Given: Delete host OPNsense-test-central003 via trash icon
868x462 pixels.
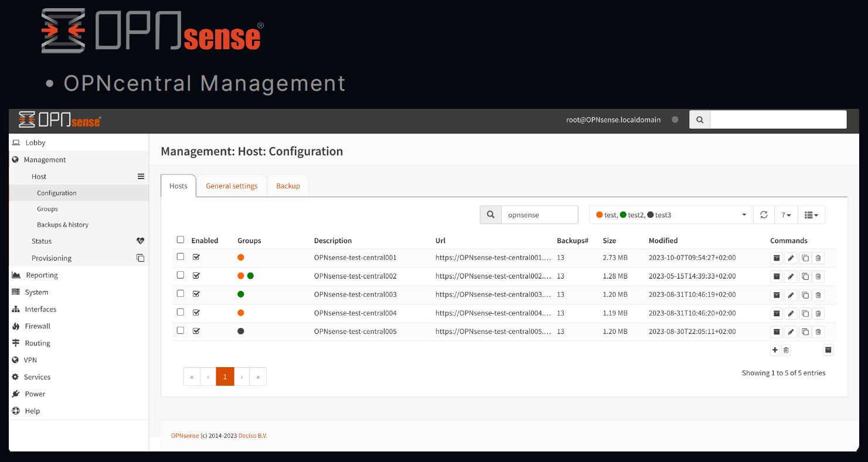Looking at the screenshot, I should [x=819, y=295].
